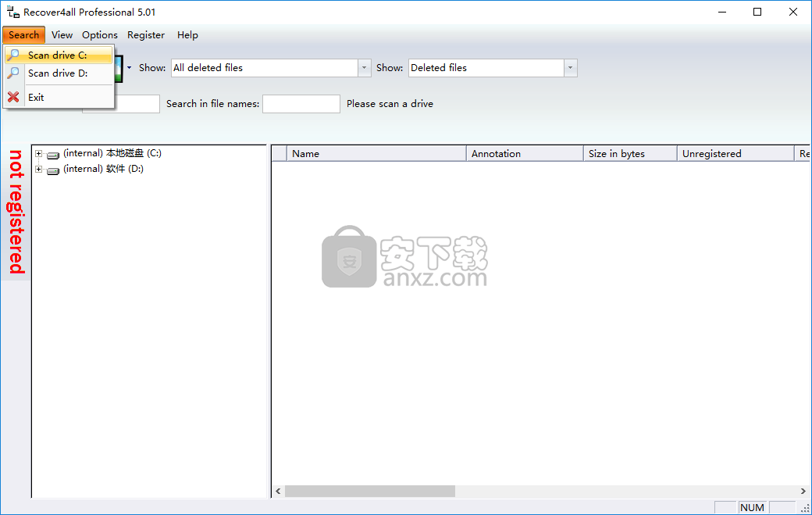Viewport: 812px width, 515px height.
Task: Maximize the Recover4all window
Action: pos(757,12)
